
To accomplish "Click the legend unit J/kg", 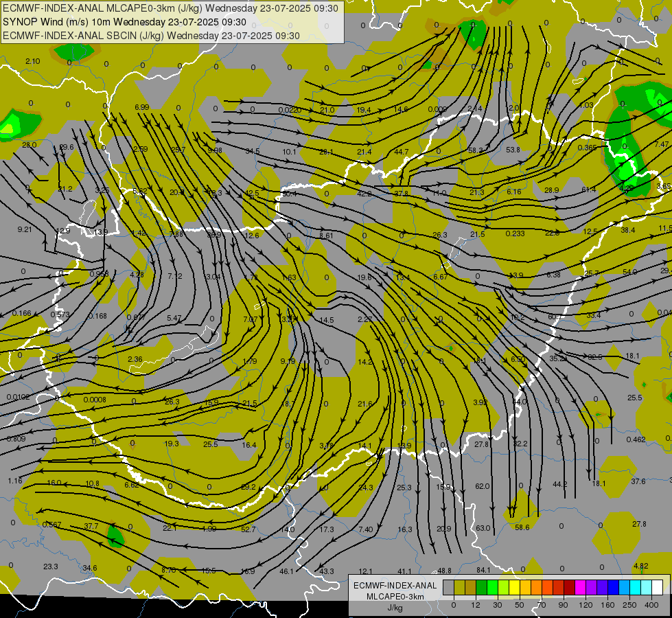I will click(395, 608).
